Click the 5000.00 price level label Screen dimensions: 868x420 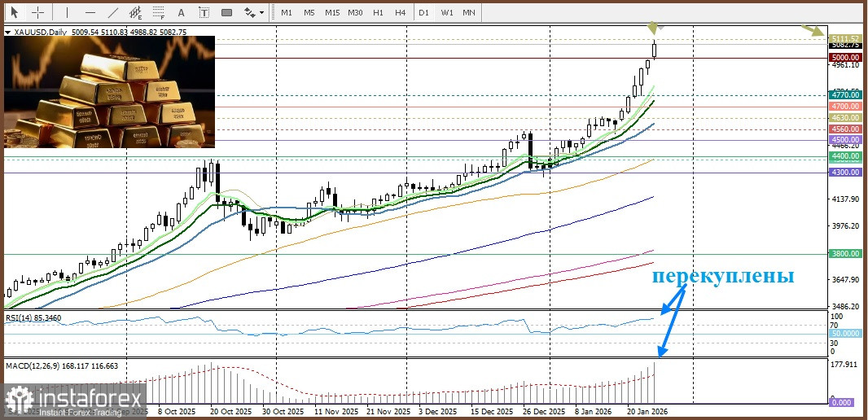(x=845, y=58)
